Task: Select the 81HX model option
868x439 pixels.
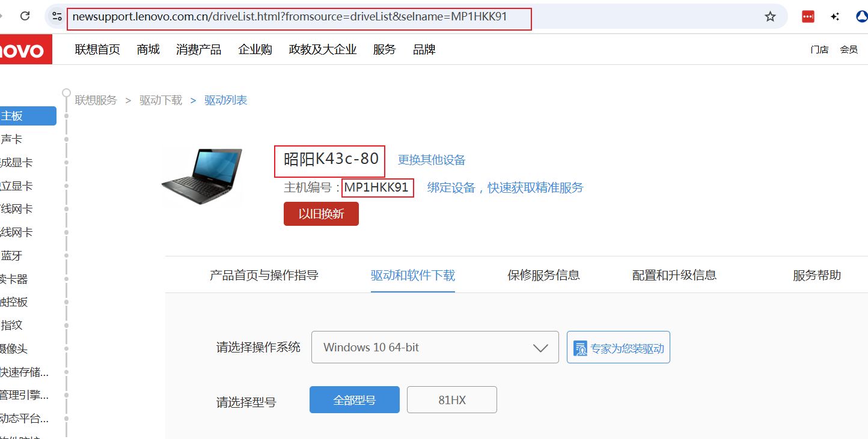Action: (x=452, y=400)
